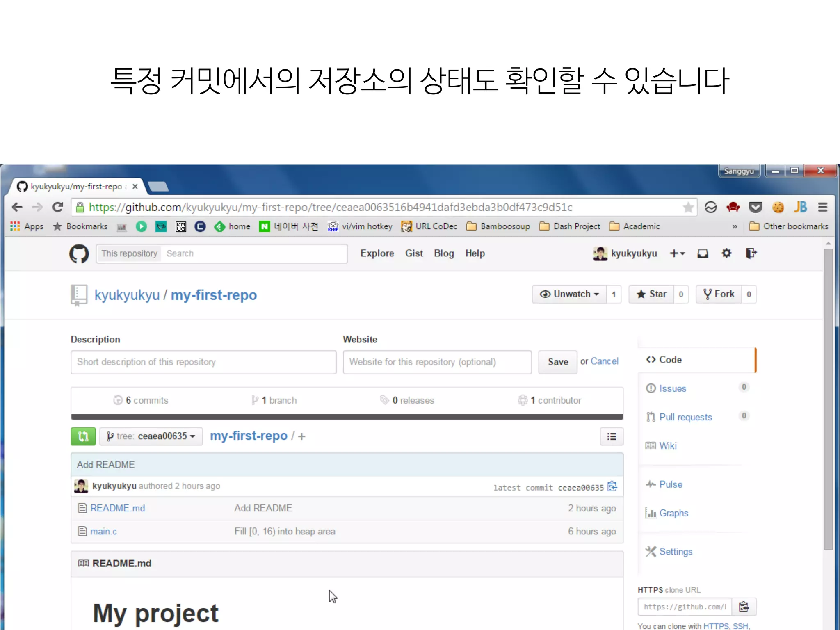Viewport: 840px width, 630px height.
Task: Open Other bookmarks folder
Action: pos(788,226)
